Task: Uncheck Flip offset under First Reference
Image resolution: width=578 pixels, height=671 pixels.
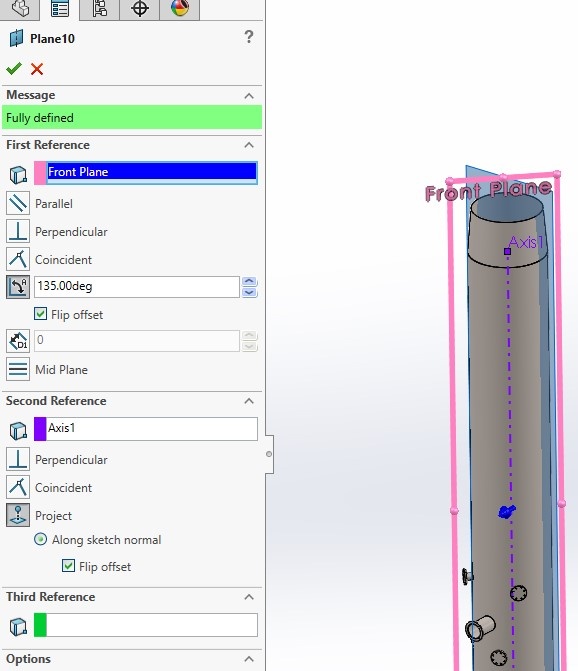Action: [41, 314]
